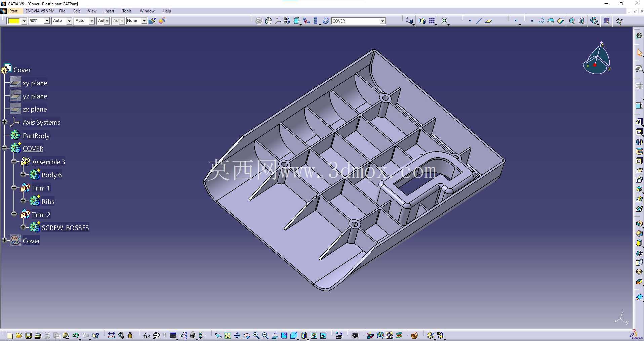The image size is (644, 341).
Task: Click the Undo arrow icon
Action: point(76,335)
